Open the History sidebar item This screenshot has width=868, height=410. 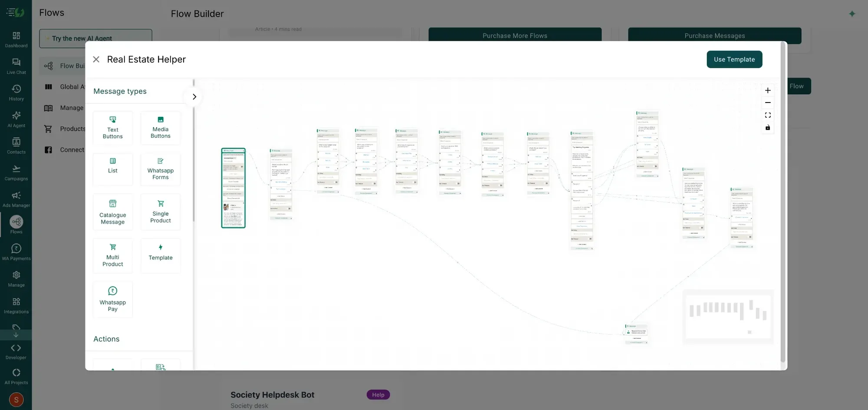pos(16,93)
